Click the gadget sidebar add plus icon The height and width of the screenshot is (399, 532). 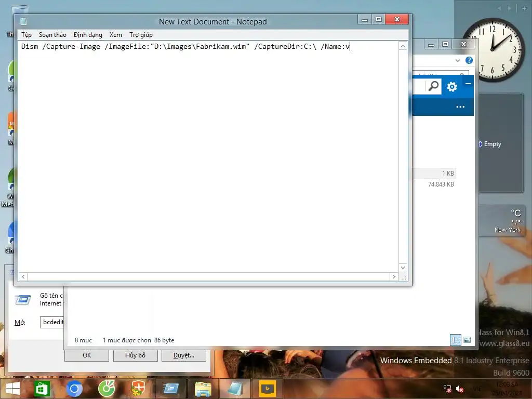pos(524,8)
